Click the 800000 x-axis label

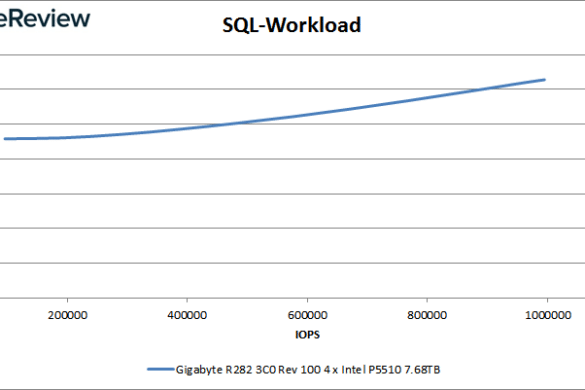point(427,315)
